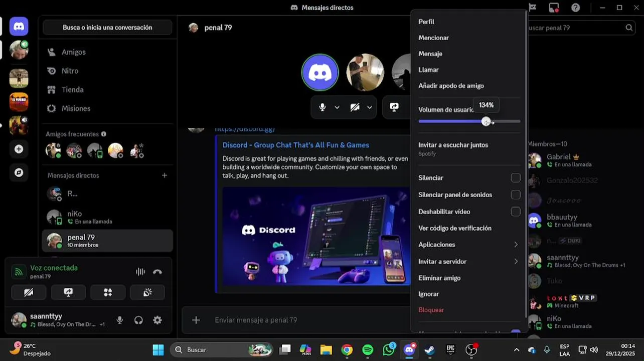644x361 pixels.
Task: Expand camera options dropdown arrow
Action: (x=370, y=107)
